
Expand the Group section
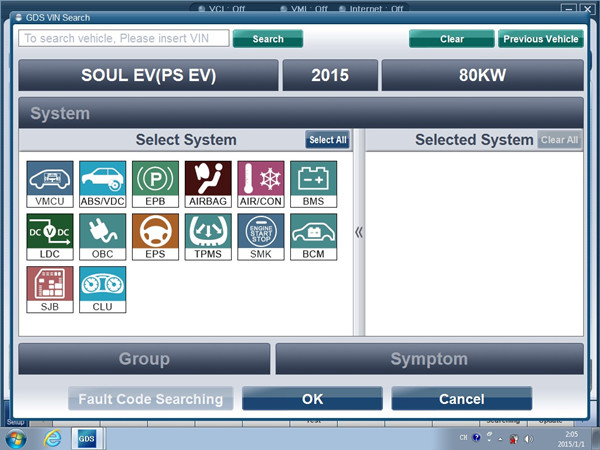(144, 359)
